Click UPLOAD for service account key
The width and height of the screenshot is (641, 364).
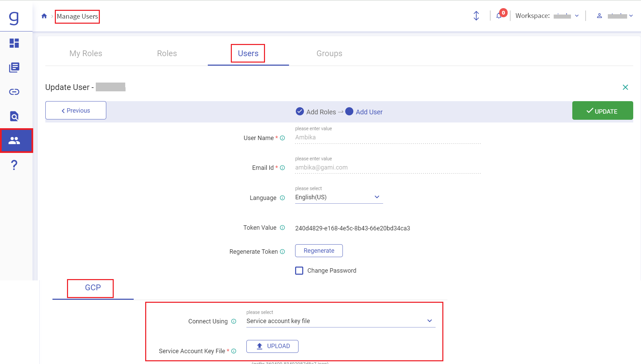(x=272, y=346)
